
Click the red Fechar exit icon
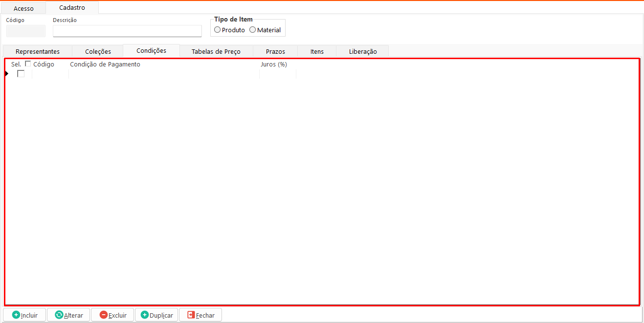[191, 315]
